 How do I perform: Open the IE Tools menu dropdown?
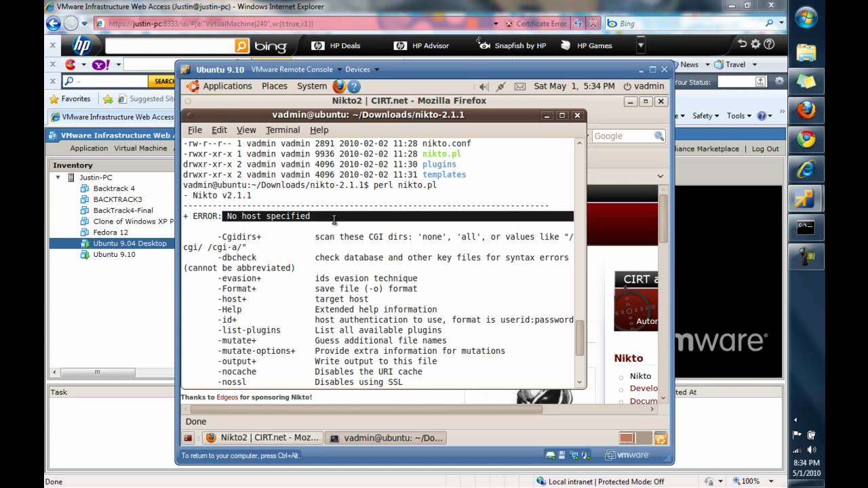739,116
